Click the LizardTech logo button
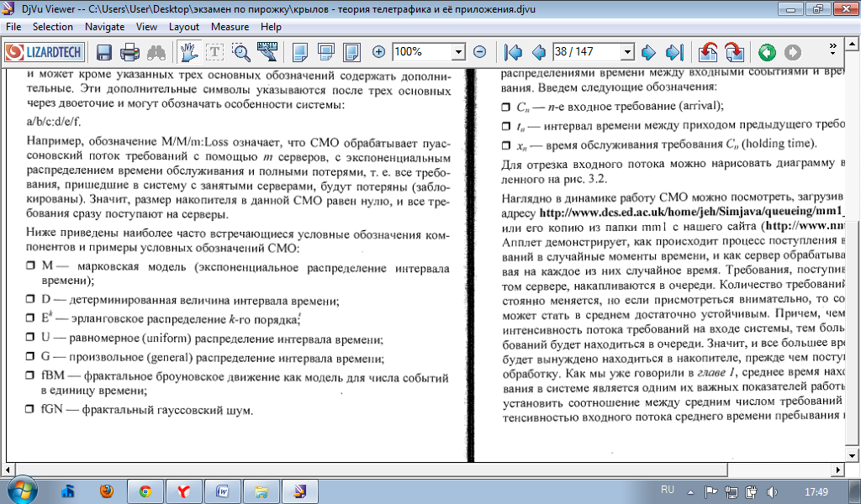The height and width of the screenshot is (504, 861). click(45, 52)
